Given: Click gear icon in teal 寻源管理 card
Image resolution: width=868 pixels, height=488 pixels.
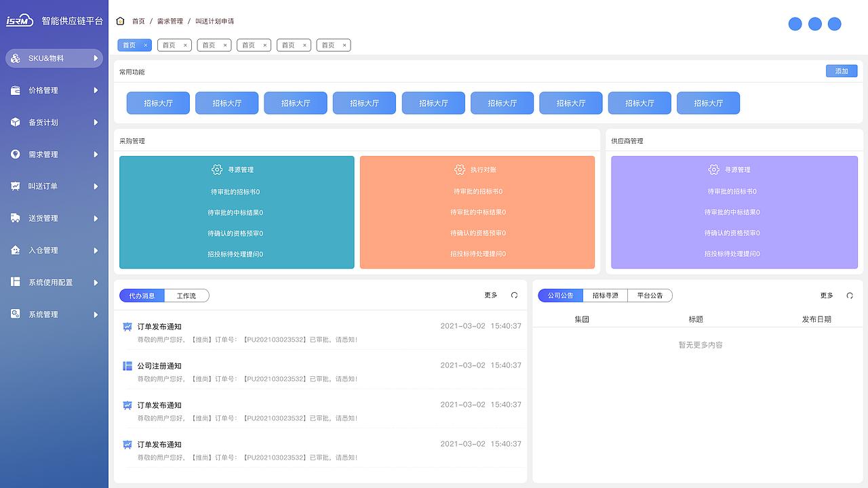Looking at the screenshot, I should pyautogui.click(x=217, y=169).
